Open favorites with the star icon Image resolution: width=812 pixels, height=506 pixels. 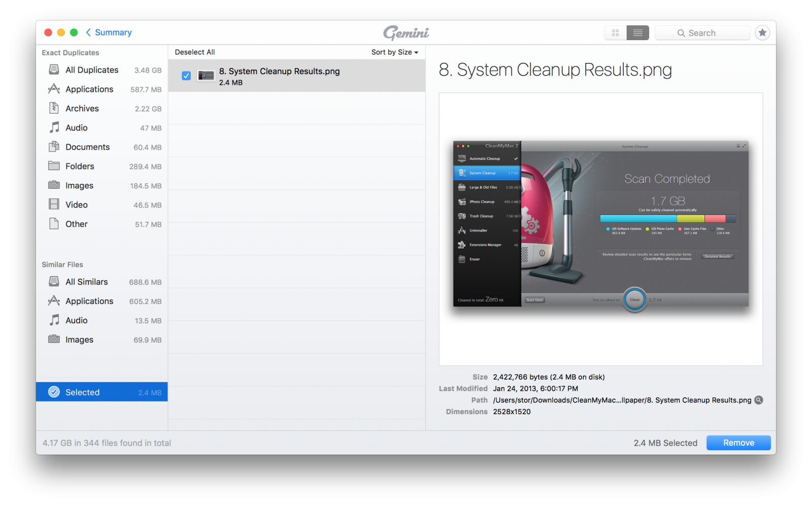[x=762, y=33]
